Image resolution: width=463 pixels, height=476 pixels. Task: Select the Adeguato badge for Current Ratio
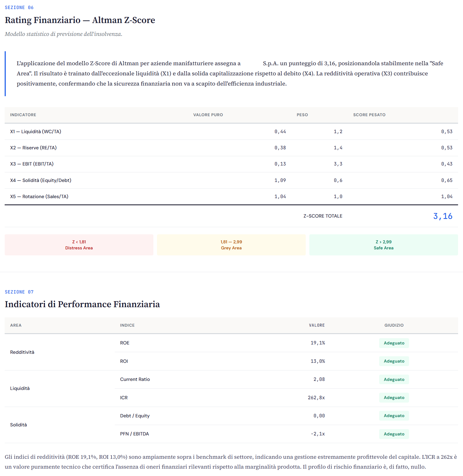pos(394,380)
